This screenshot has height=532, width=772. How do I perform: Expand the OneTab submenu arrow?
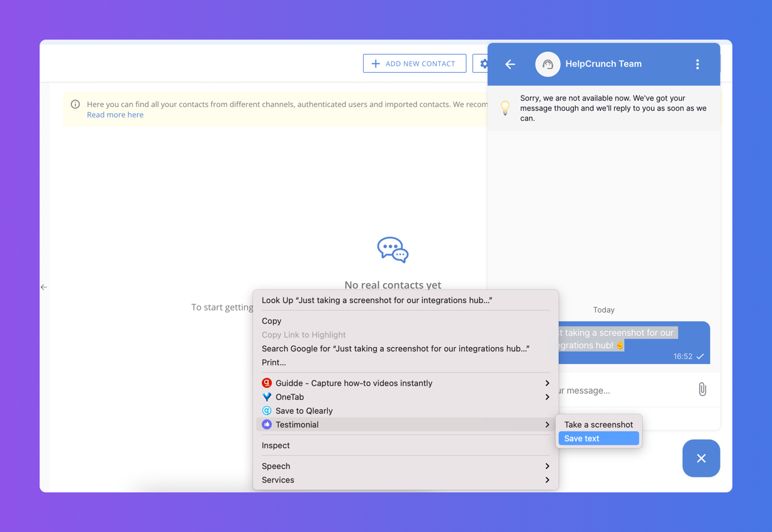[547, 397]
